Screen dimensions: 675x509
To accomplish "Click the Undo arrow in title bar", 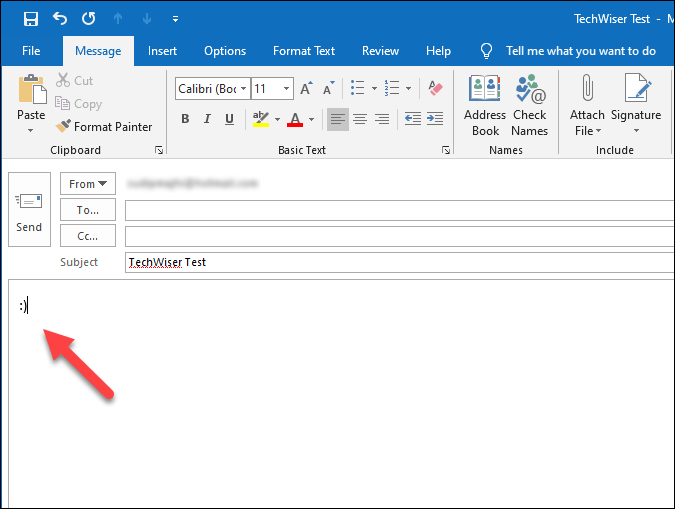I will (x=59, y=19).
